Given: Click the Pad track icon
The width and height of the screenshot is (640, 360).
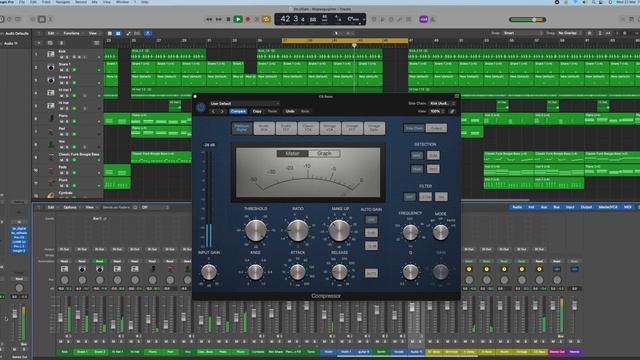Looking at the screenshot, I should click(x=51, y=131).
